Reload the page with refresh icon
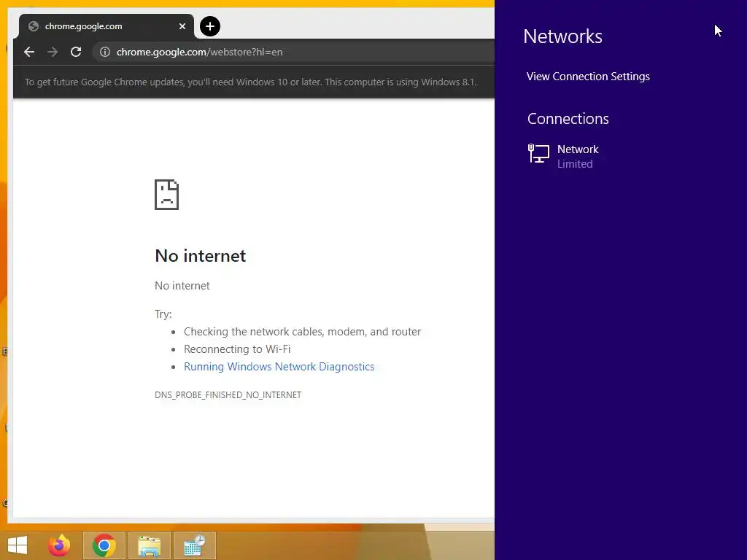The image size is (747, 560). [76, 52]
